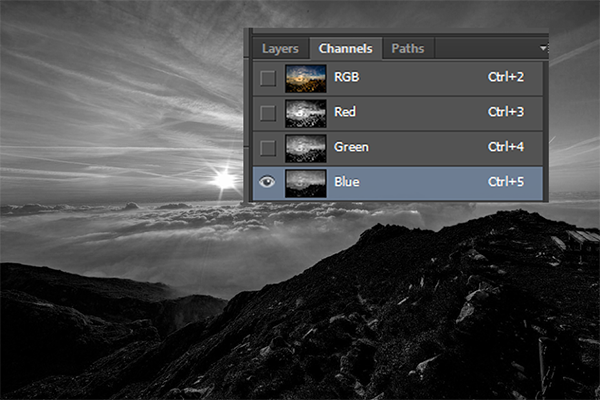Image resolution: width=600 pixels, height=400 pixels.
Task: Switch to the Layers tab
Action: 281,48
